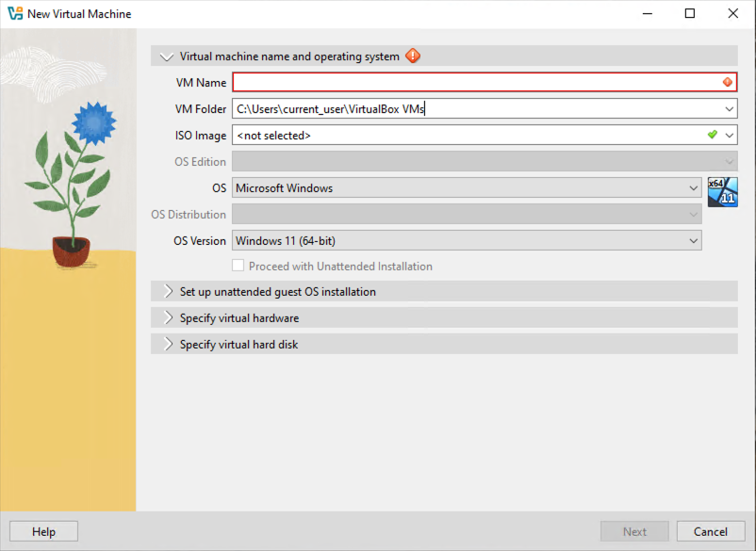Click the VM Folder label
756x551 pixels.
201,109
